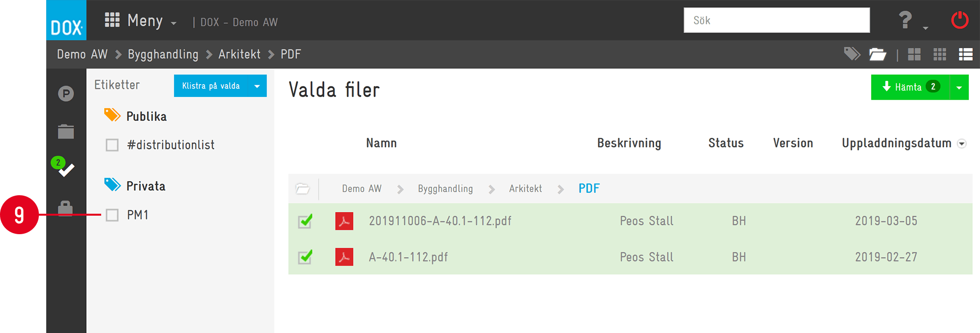Check the #distributionlist label checkbox
Viewport: 980px width, 333px height.
click(x=112, y=145)
